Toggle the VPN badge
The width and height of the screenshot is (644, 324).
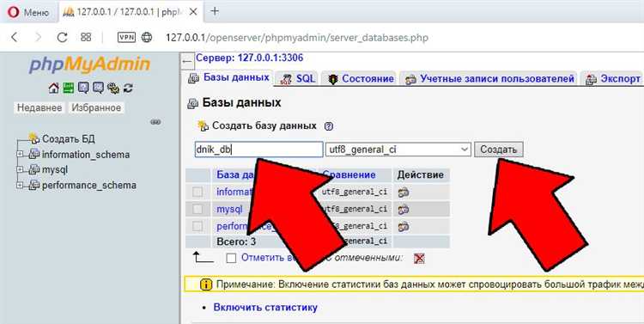click(126, 38)
